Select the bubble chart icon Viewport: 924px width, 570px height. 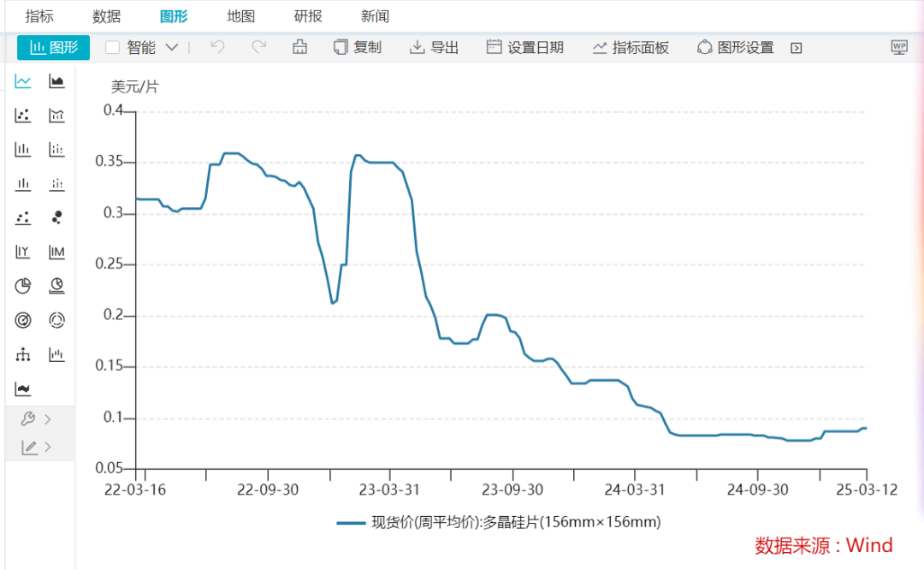[56, 218]
